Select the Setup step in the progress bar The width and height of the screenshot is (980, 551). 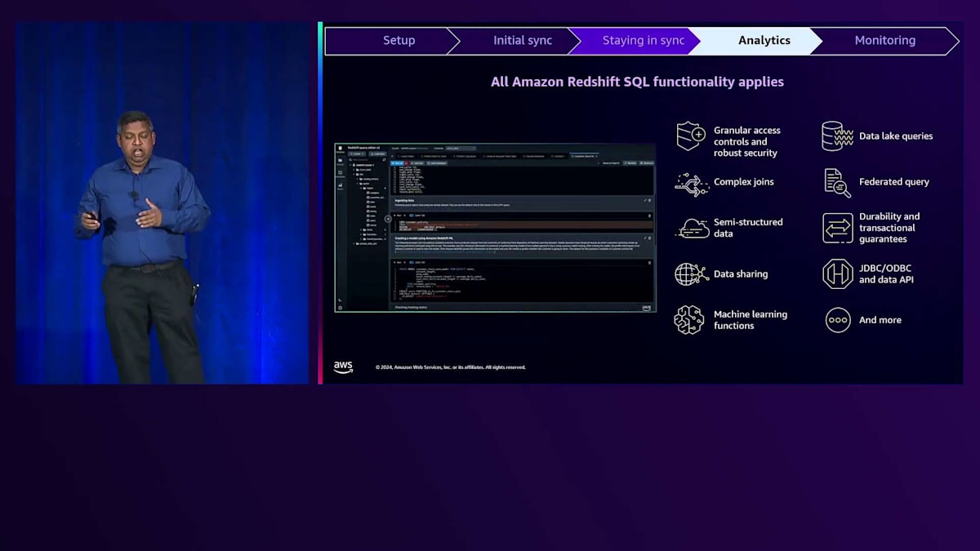pyautogui.click(x=393, y=41)
